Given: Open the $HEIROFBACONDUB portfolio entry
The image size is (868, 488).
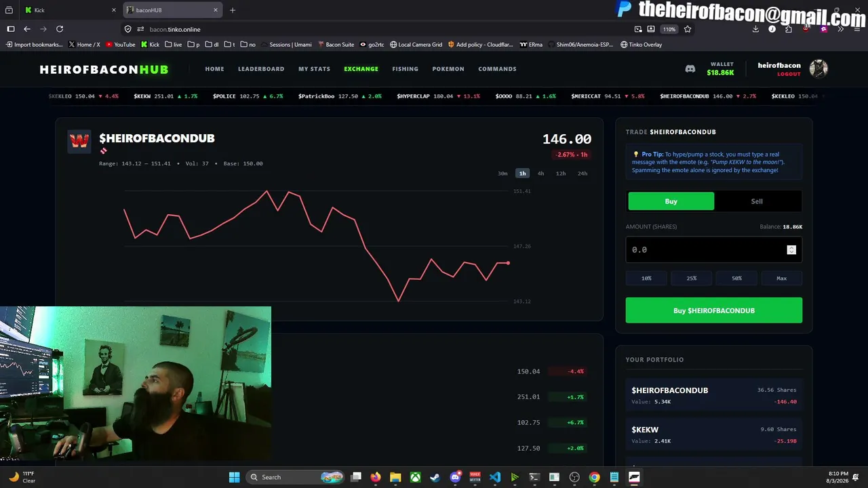Looking at the screenshot, I should [x=714, y=395].
